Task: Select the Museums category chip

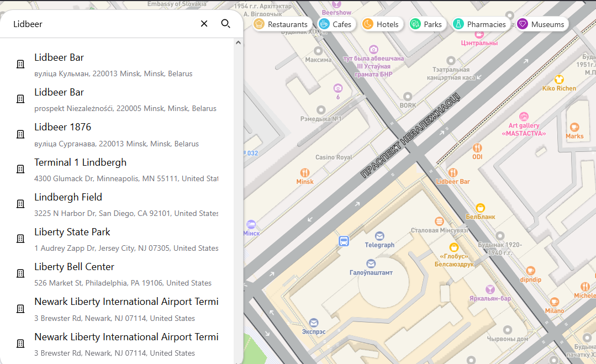Action: point(541,24)
